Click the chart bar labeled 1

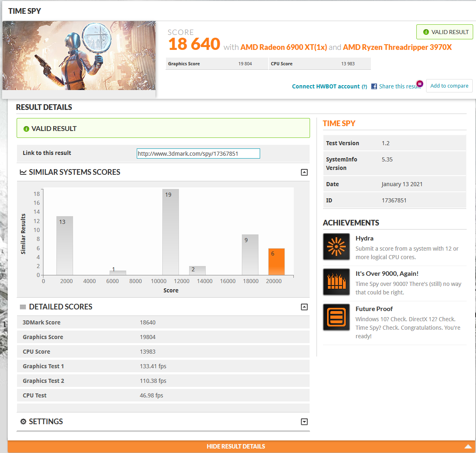point(118,273)
